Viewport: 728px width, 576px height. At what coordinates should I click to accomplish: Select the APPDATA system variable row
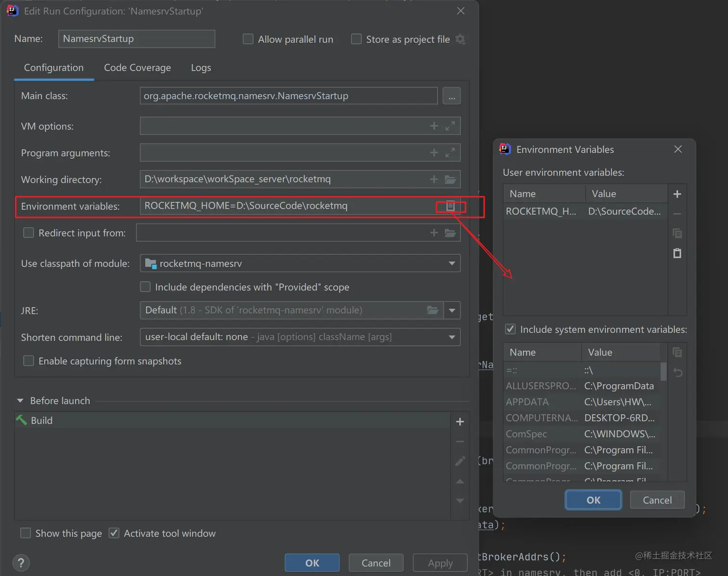tap(582, 402)
